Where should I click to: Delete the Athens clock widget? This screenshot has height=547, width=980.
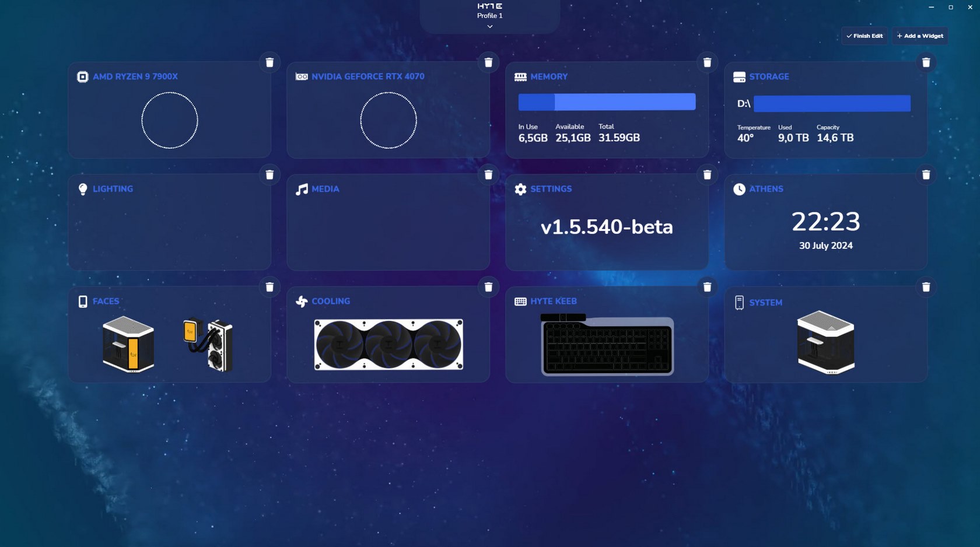(x=926, y=175)
